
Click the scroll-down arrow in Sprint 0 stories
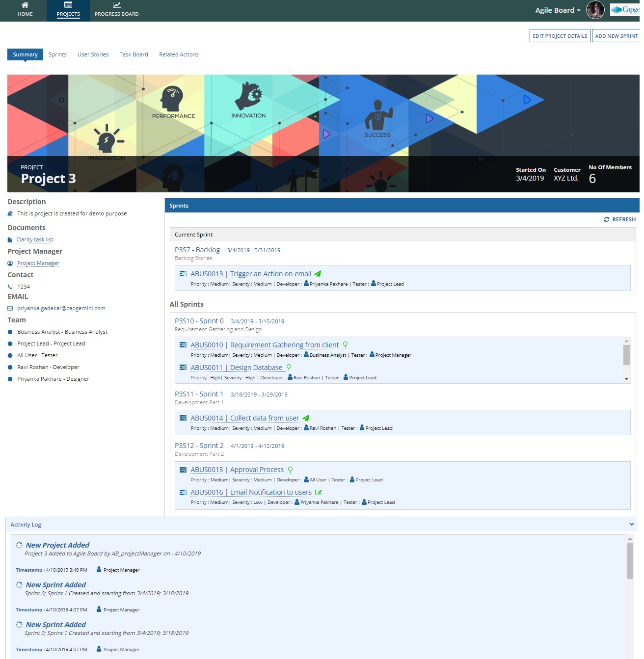tap(626, 378)
